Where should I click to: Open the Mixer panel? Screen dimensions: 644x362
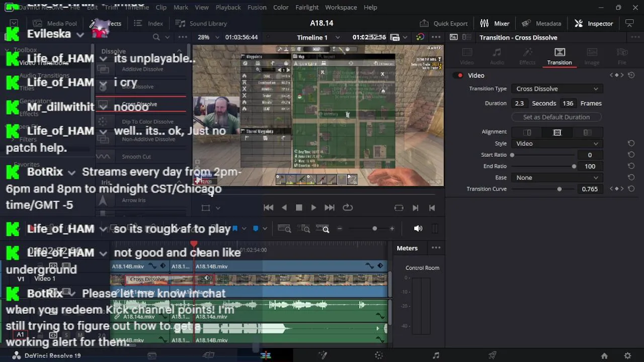495,23
